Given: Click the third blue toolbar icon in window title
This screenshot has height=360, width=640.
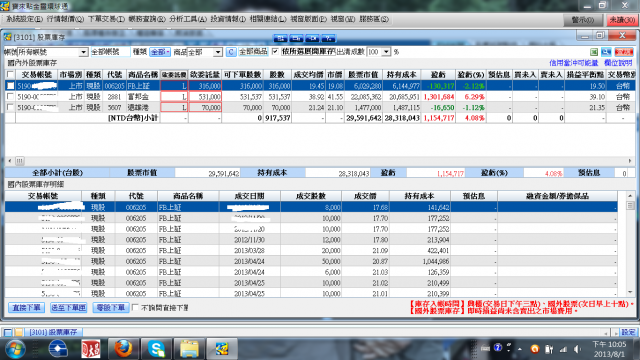Looking at the screenshot, I should click(312, 38).
